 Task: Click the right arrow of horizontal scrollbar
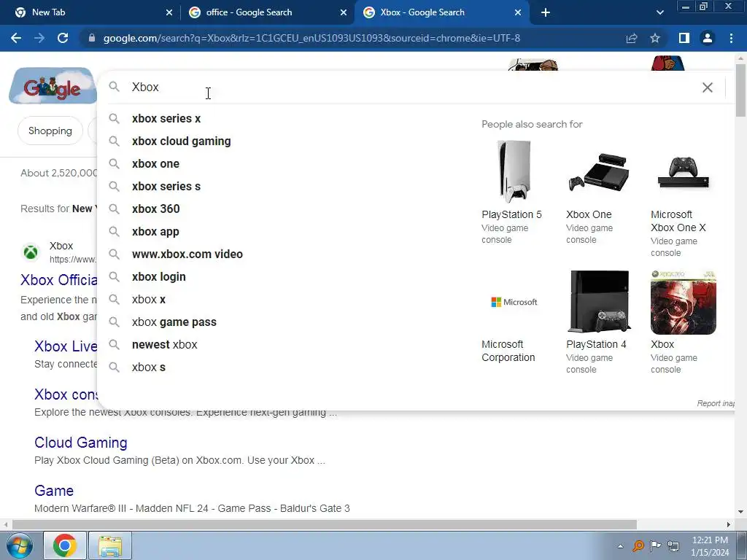[x=729, y=524]
